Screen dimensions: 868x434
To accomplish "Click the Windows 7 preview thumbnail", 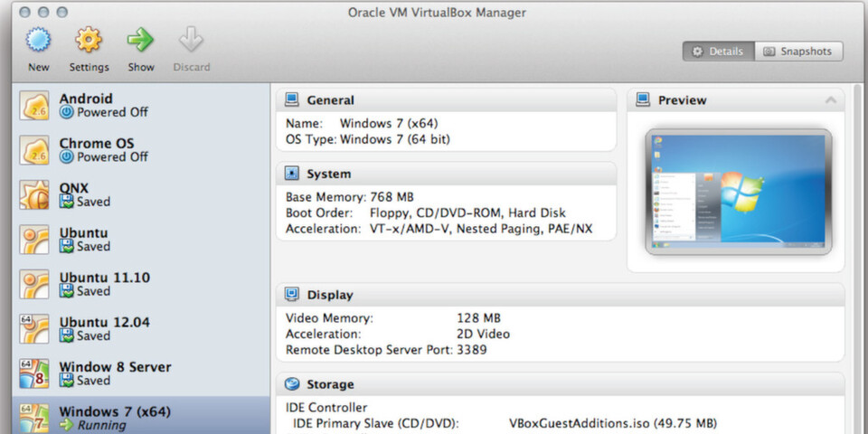I will point(739,192).
